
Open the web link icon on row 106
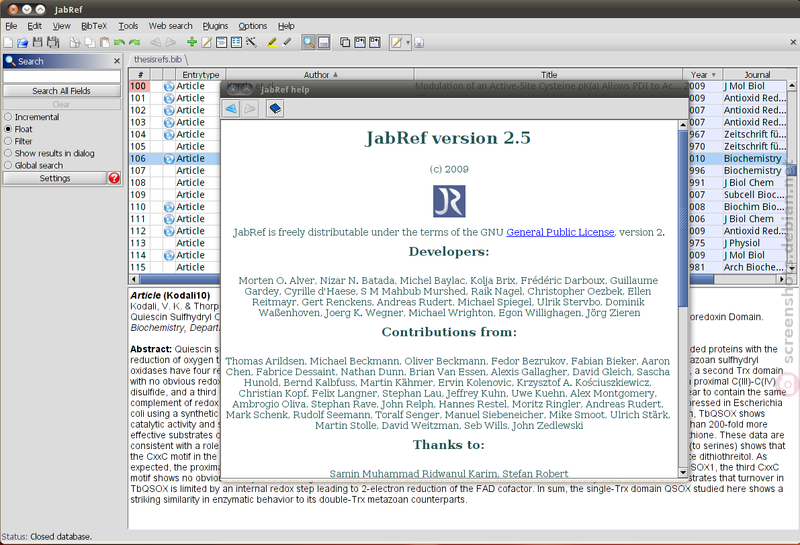click(x=169, y=159)
